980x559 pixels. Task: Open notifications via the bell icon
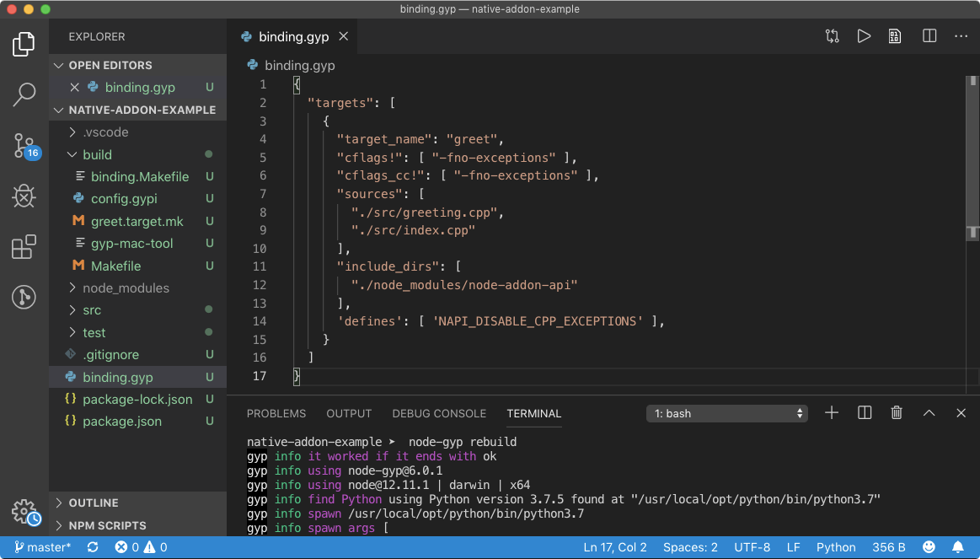pyautogui.click(x=960, y=546)
